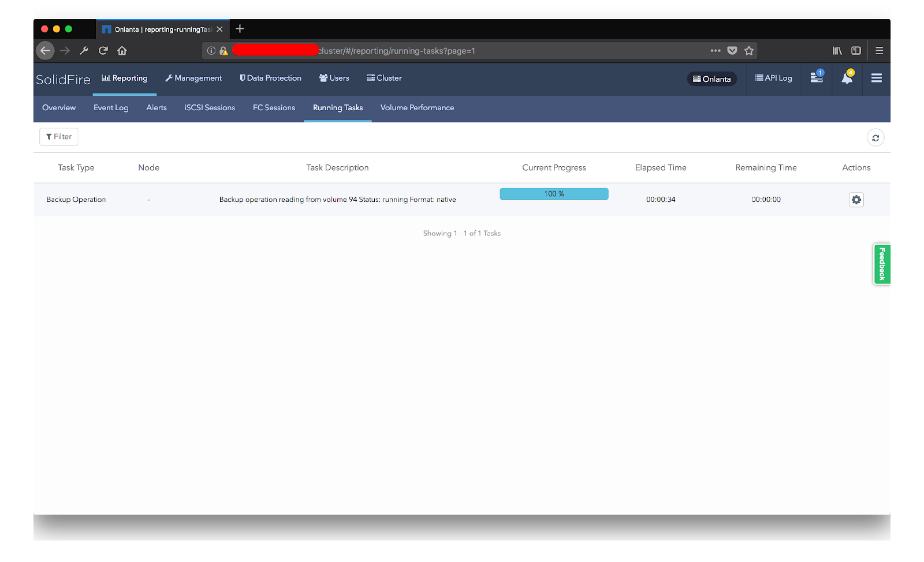The width and height of the screenshot is (924, 562).
Task: Switch to the Volume Performance tab
Action: pyautogui.click(x=417, y=108)
